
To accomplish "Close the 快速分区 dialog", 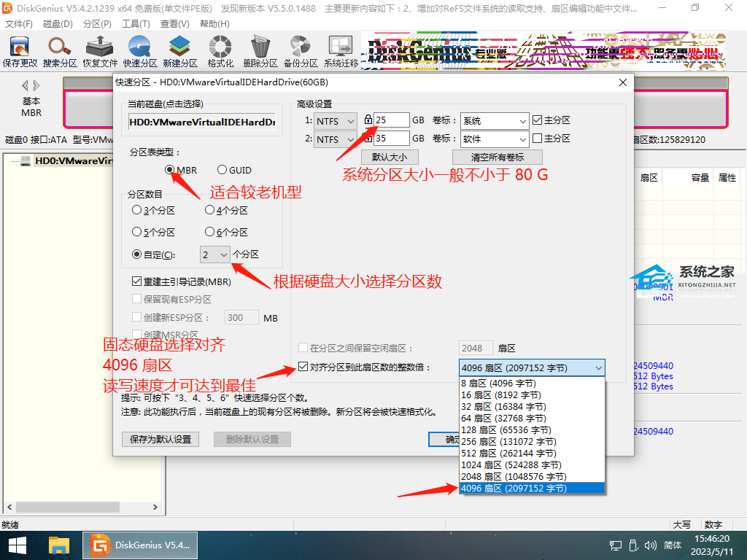I will click(623, 82).
